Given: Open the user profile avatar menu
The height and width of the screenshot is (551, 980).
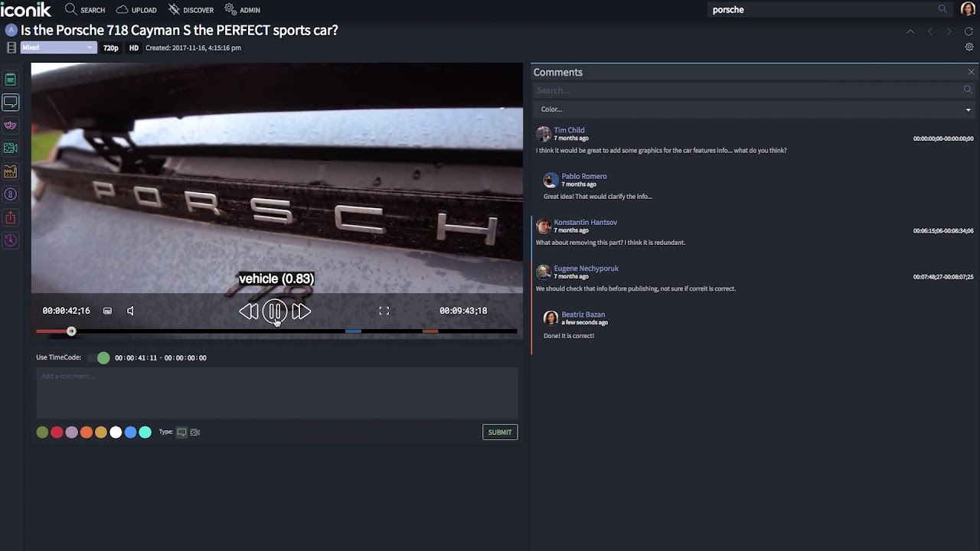Looking at the screenshot, I should (x=968, y=9).
